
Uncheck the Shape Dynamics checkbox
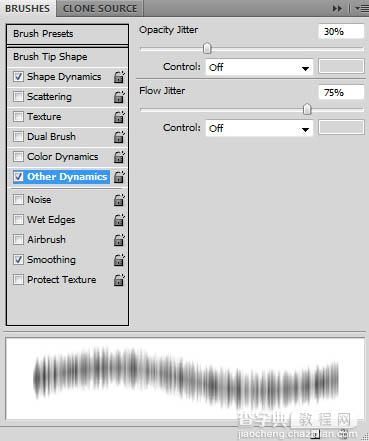click(18, 77)
